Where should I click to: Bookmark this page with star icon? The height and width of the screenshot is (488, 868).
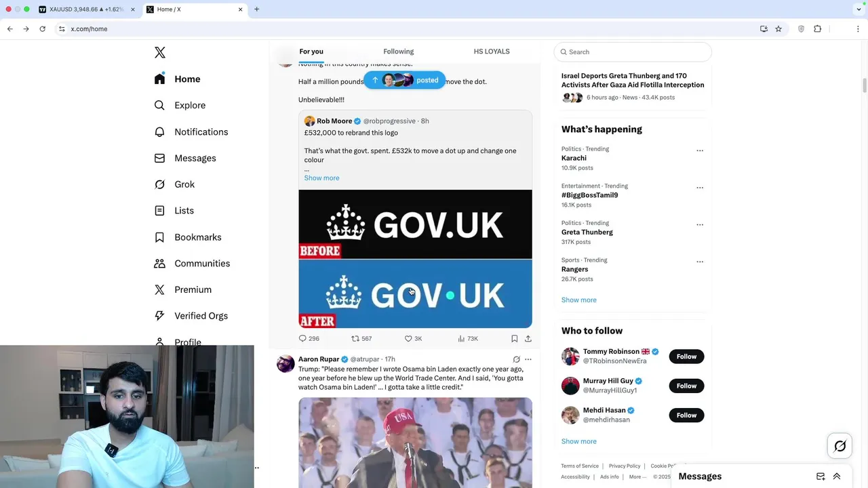click(x=778, y=29)
